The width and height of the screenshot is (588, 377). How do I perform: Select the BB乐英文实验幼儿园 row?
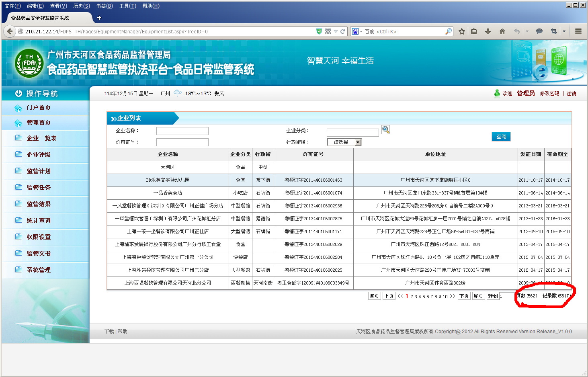[x=339, y=180]
